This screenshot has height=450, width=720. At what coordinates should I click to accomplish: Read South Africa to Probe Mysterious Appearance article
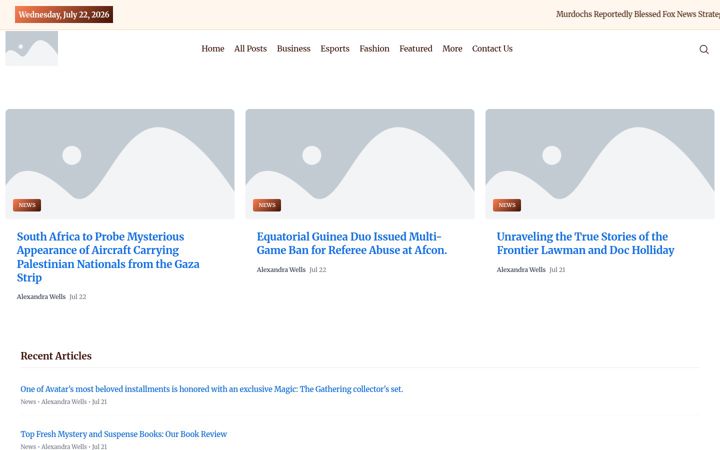click(x=108, y=257)
